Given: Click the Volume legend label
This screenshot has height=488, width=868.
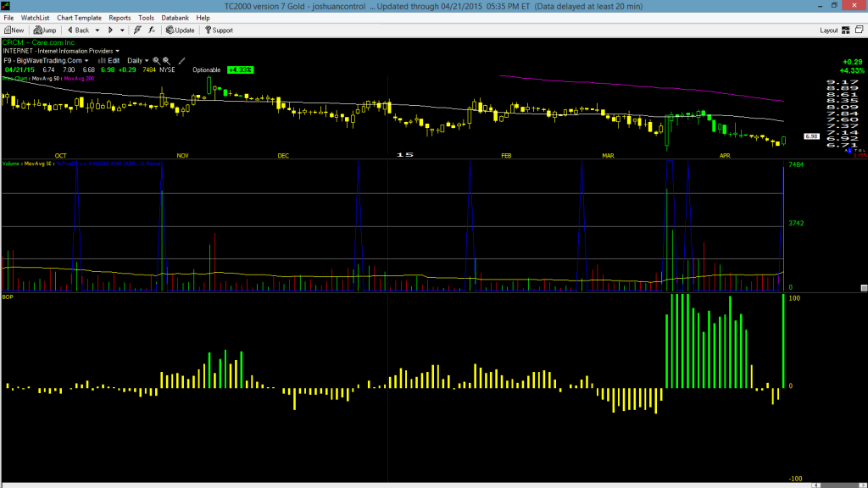Looking at the screenshot, I should pos(11,164).
